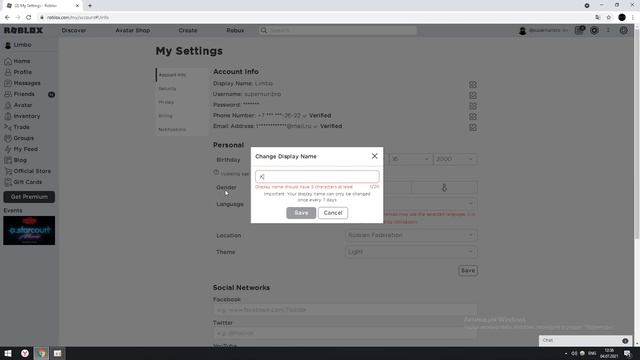
Task: Click the Roblox logo in navbar
Action: 23,31
